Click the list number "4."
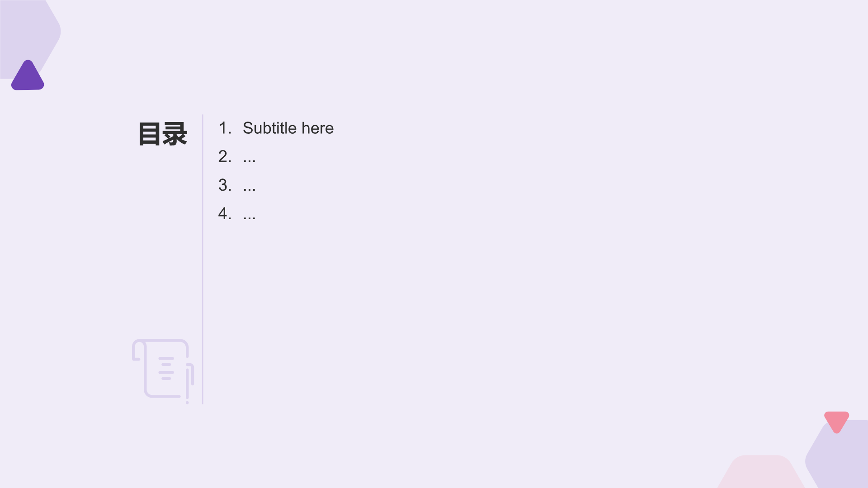868x488 pixels. click(x=225, y=214)
